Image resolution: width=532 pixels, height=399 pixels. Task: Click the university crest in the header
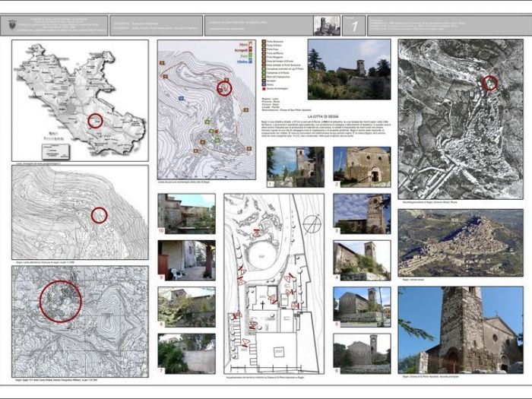coord(12,25)
